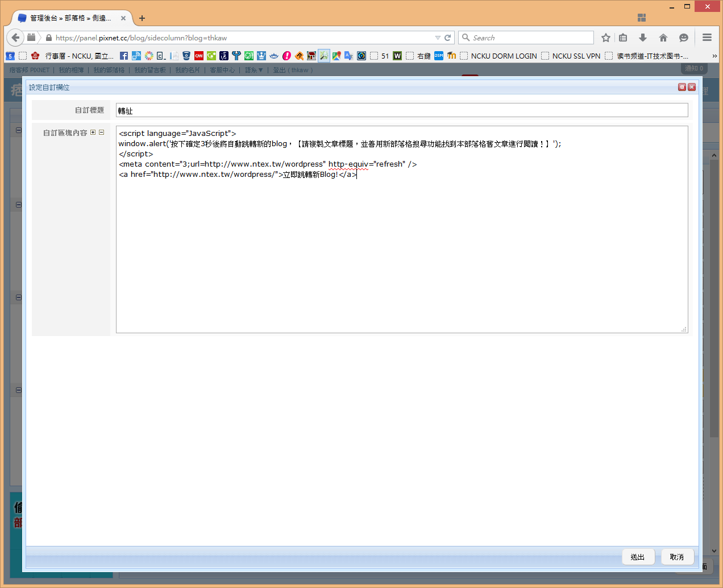Image resolution: width=723 pixels, height=588 pixels.
Task: Open the '51' bookmark
Action: click(x=380, y=56)
